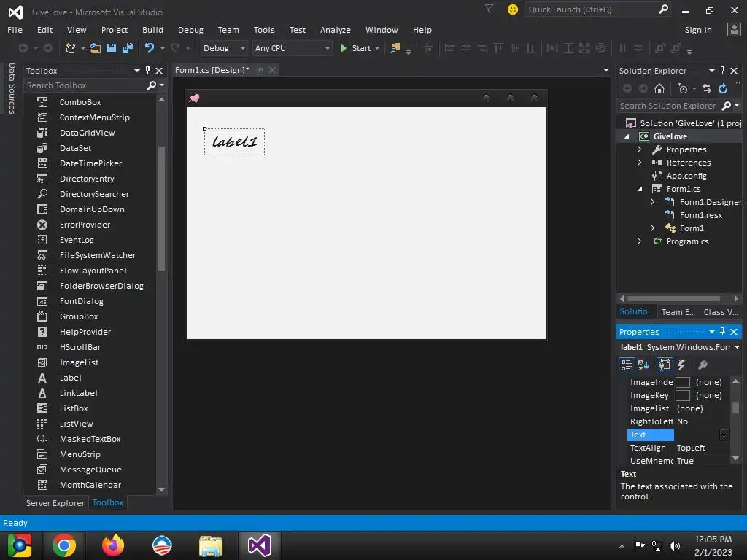Screen dimensions: 747x560
Task: Click the Undo arrow icon
Action: coord(150,48)
